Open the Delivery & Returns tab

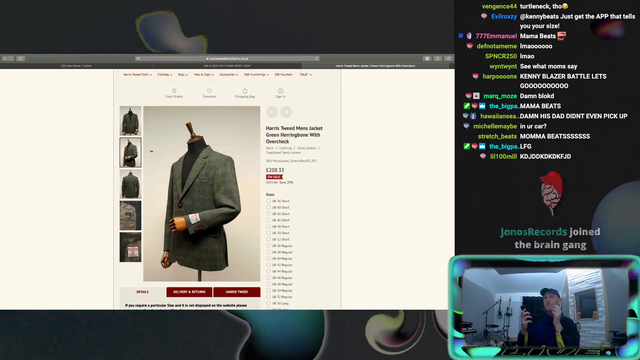coord(189,292)
